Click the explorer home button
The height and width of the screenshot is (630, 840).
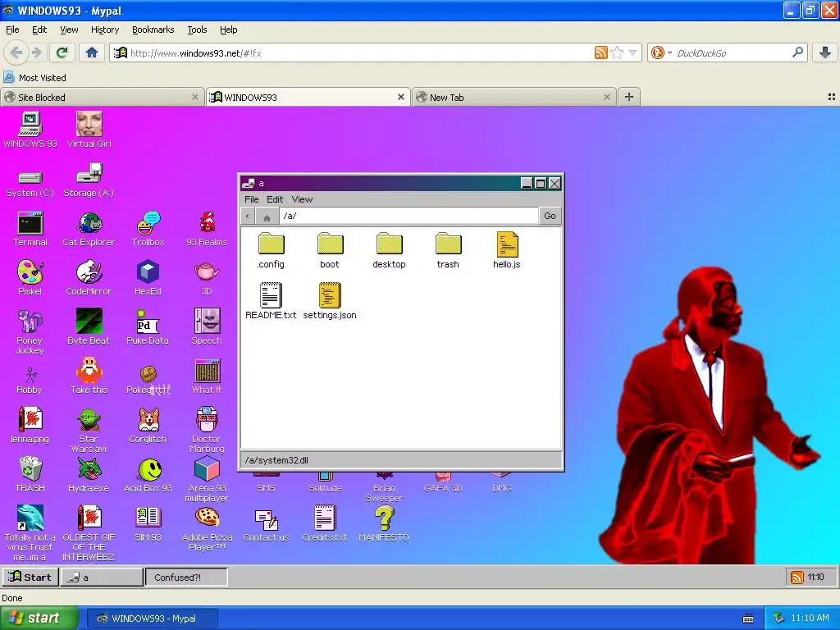tap(267, 217)
